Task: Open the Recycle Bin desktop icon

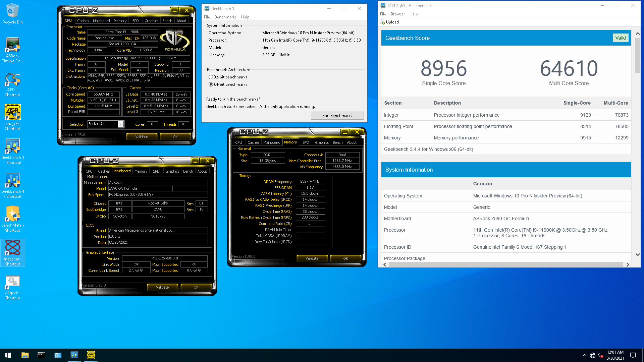Action: click(13, 14)
